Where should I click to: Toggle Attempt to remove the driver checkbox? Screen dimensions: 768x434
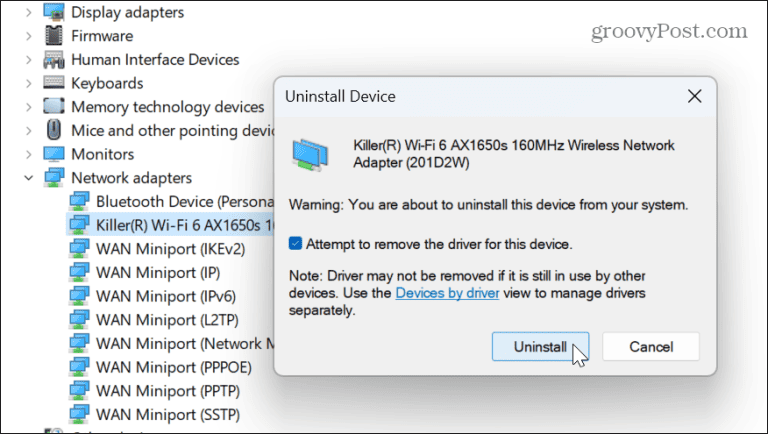tap(296, 243)
